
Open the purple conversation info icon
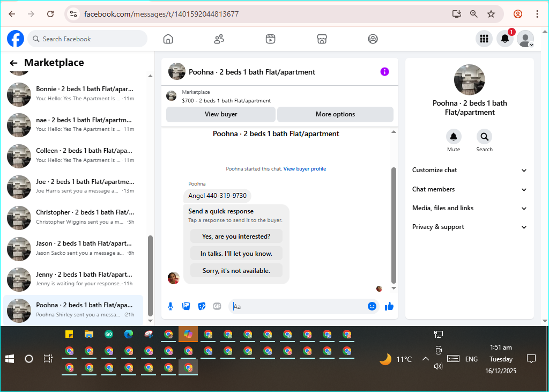[x=384, y=72]
